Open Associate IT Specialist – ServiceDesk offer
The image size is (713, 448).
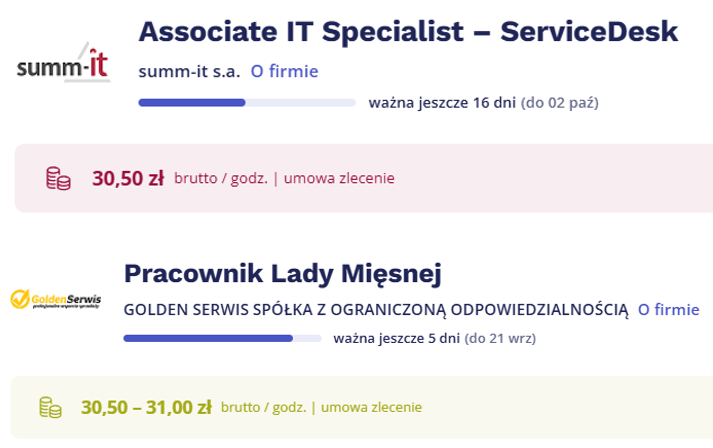[408, 32]
